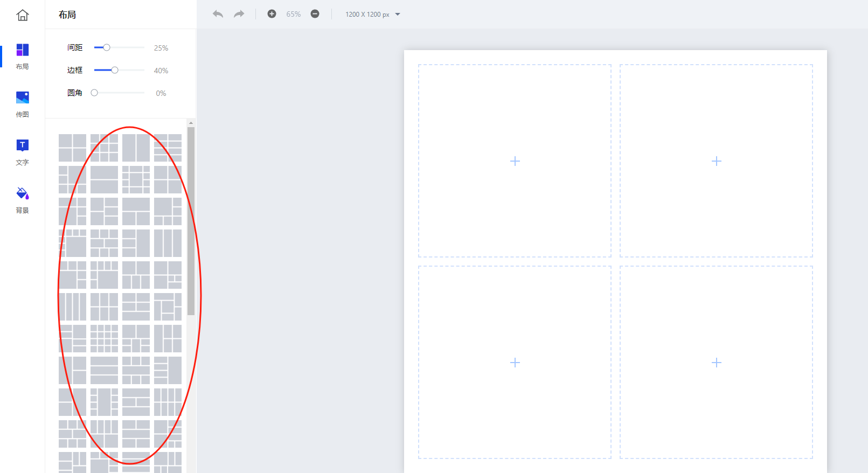868x473 pixels.
Task: Click the 边框 border slider handle
Action: point(115,70)
